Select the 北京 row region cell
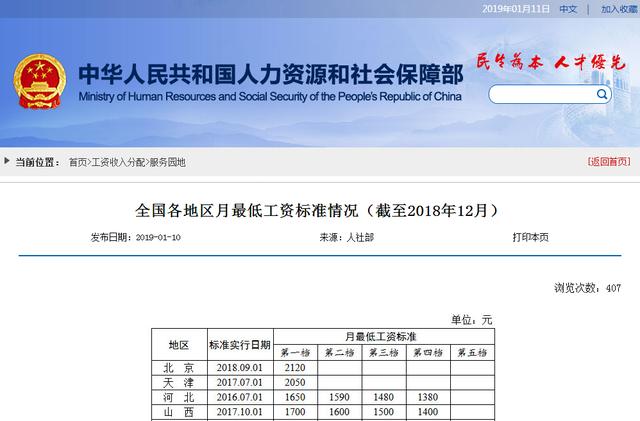 179,368
